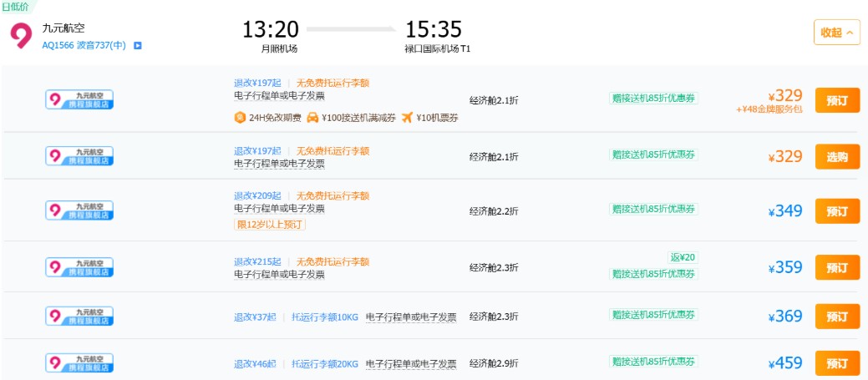This screenshot has height=380, width=868.
Task: Click 电子行程单或电子发票 in the ¥369 row
Action: point(411,317)
